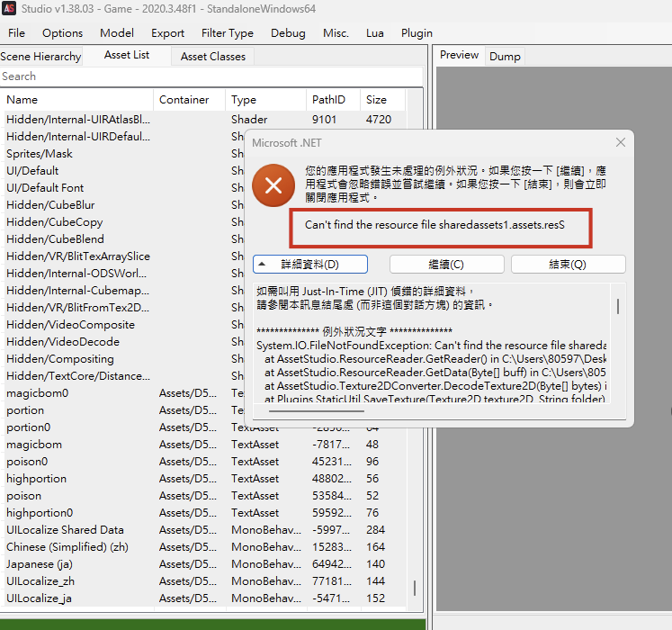
Task: Sort by the Name column header
Action: click(x=77, y=100)
